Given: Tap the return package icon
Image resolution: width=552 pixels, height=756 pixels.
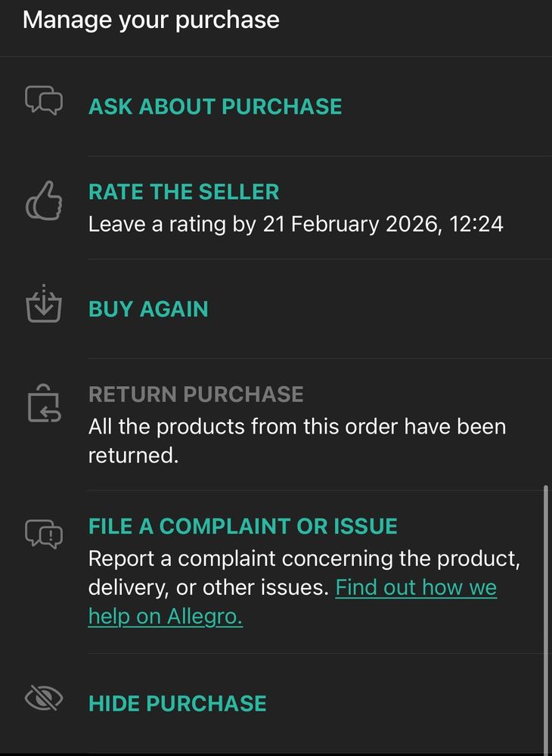Looking at the screenshot, I should point(44,404).
